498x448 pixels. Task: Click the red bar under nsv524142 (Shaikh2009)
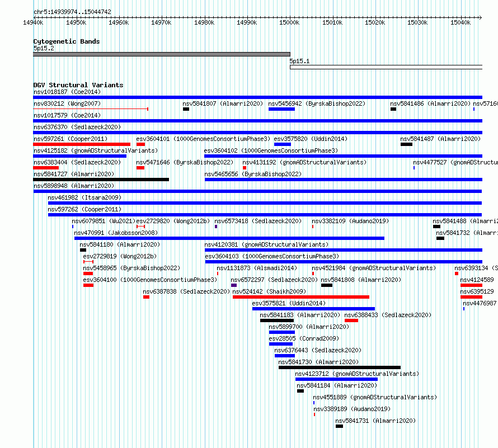(x=301, y=297)
